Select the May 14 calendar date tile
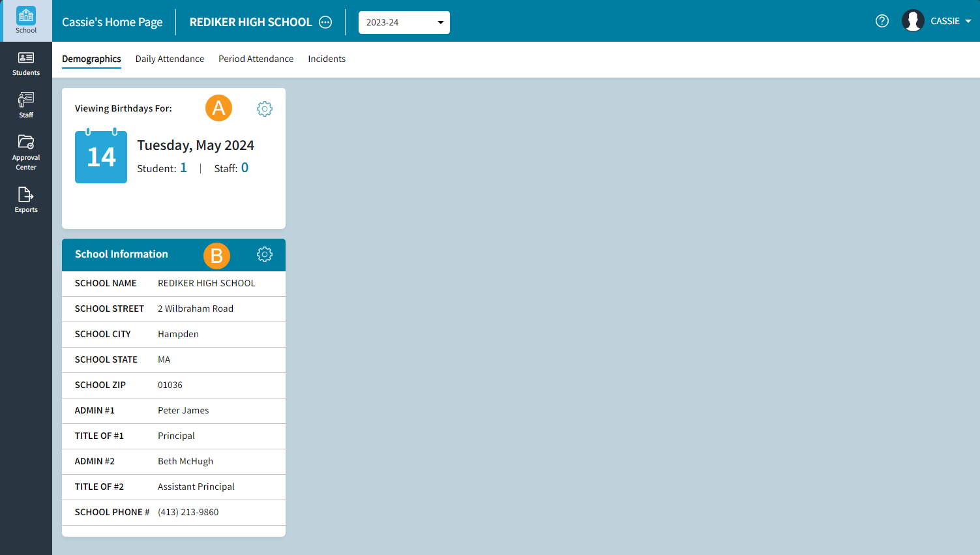This screenshot has width=980, height=555. point(101,157)
